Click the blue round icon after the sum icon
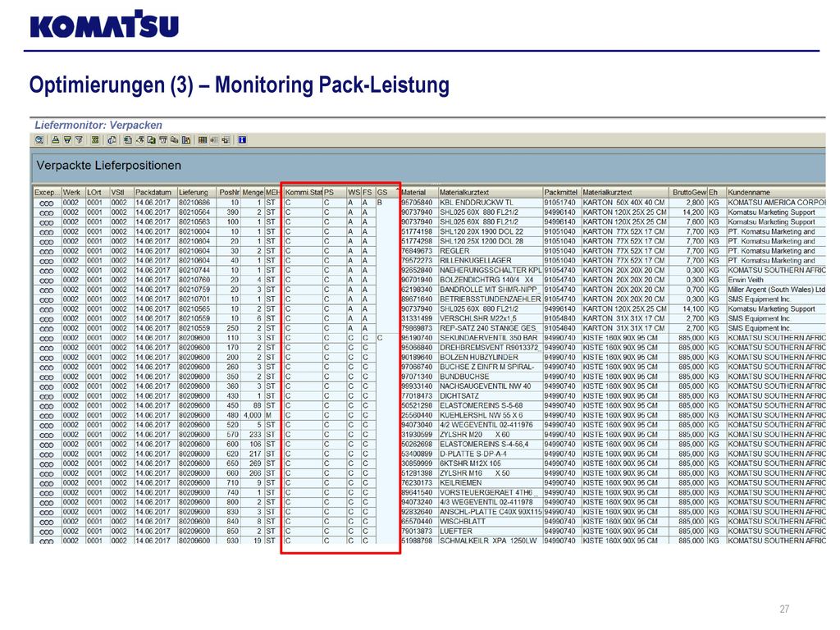 pos(112,140)
